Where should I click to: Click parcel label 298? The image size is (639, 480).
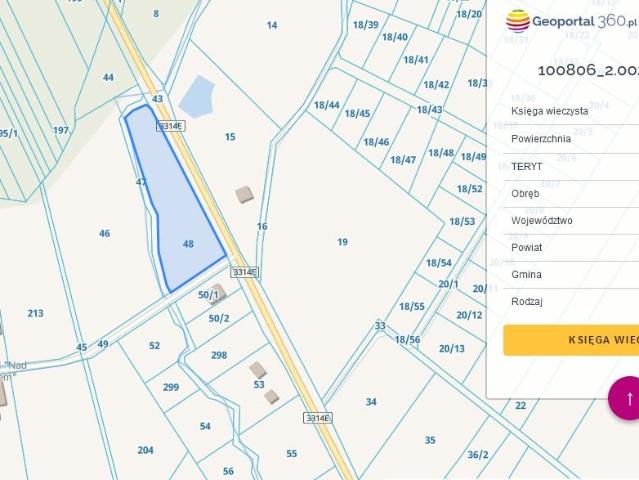219,355
